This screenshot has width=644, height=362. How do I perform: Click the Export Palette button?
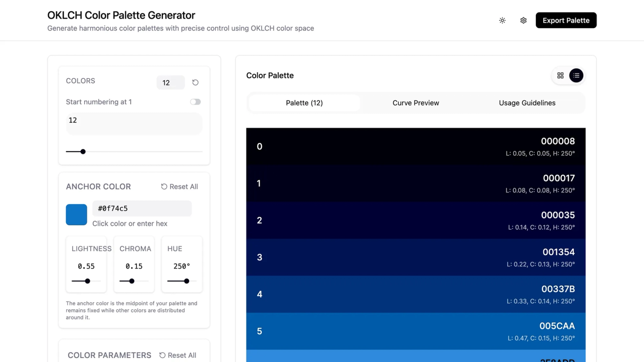pos(566,20)
